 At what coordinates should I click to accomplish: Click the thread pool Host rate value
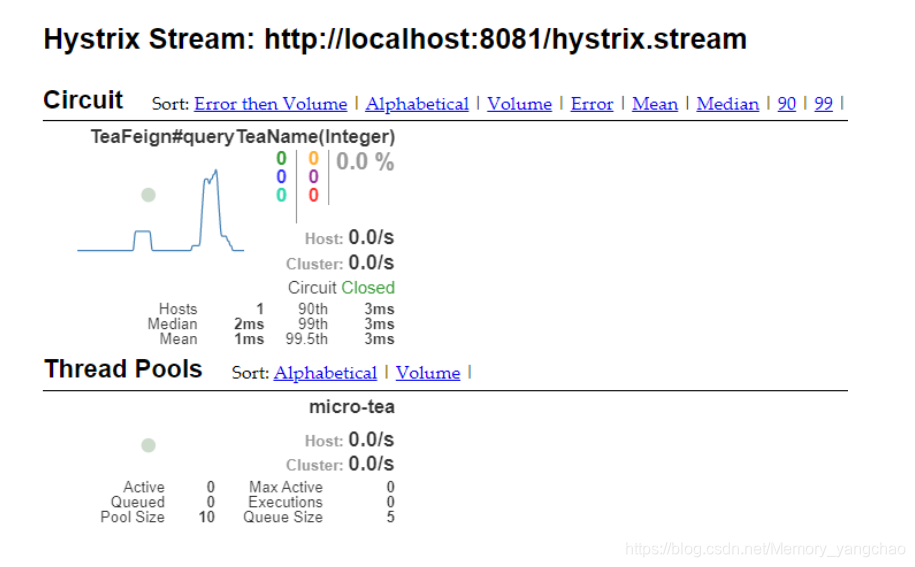coord(371,439)
